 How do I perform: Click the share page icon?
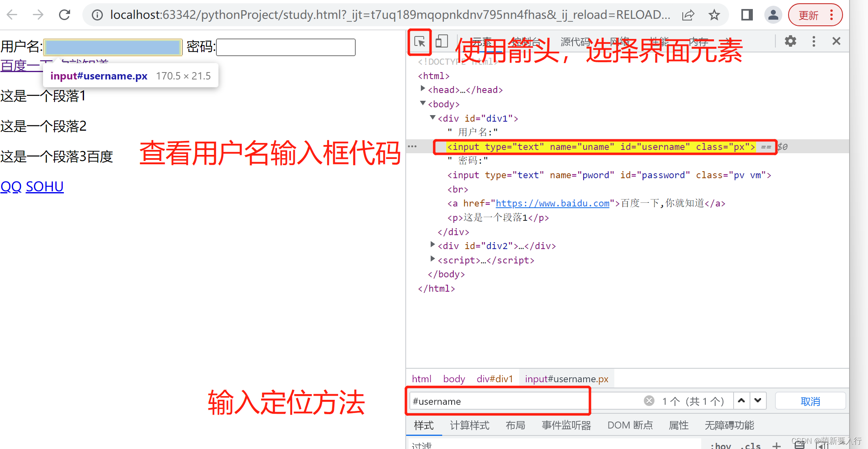pos(688,15)
